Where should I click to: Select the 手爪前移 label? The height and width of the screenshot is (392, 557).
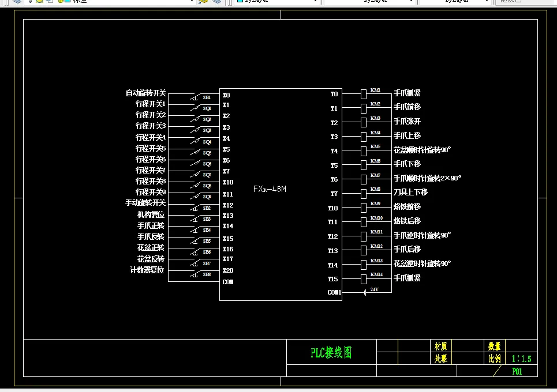pos(407,107)
